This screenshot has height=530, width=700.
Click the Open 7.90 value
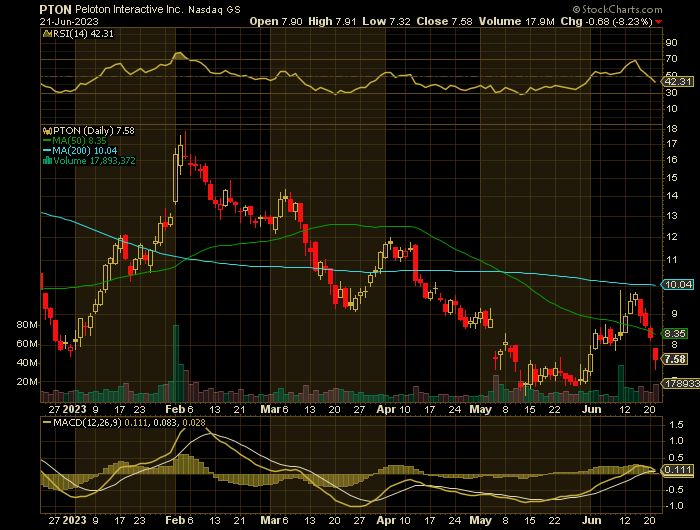275,21
